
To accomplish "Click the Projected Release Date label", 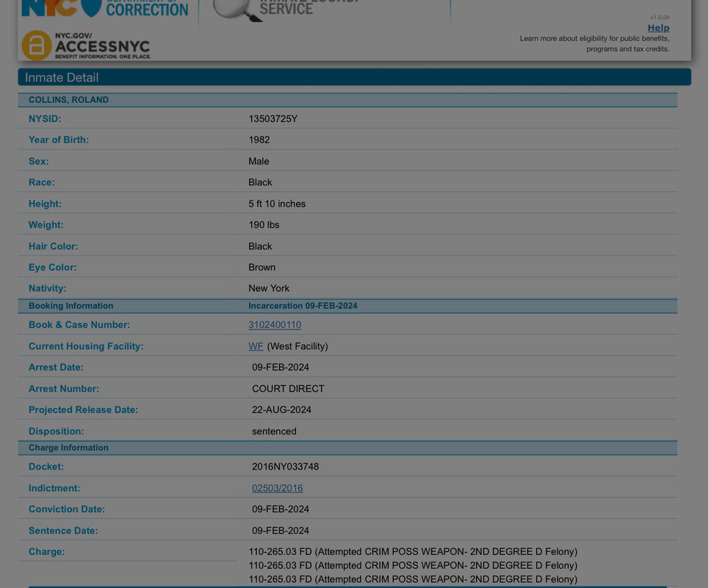I will point(83,410).
